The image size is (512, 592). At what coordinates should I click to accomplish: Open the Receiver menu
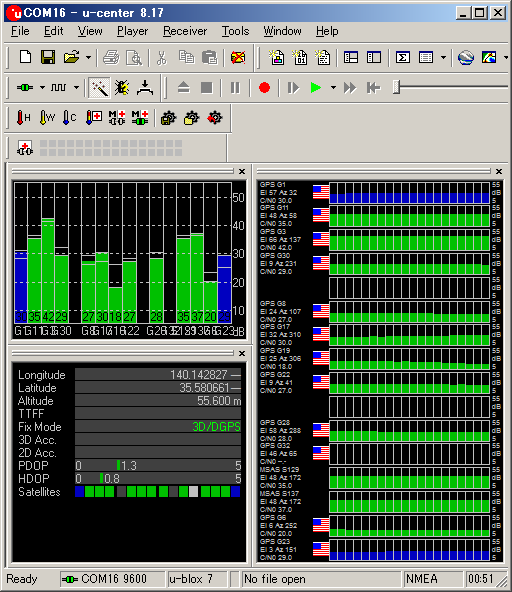coord(185,31)
